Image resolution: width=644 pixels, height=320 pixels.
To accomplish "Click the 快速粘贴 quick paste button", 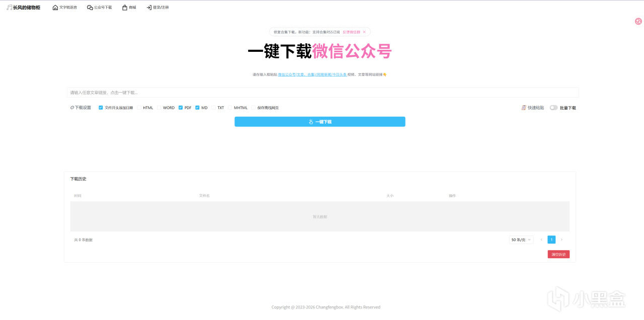I will tap(533, 108).
